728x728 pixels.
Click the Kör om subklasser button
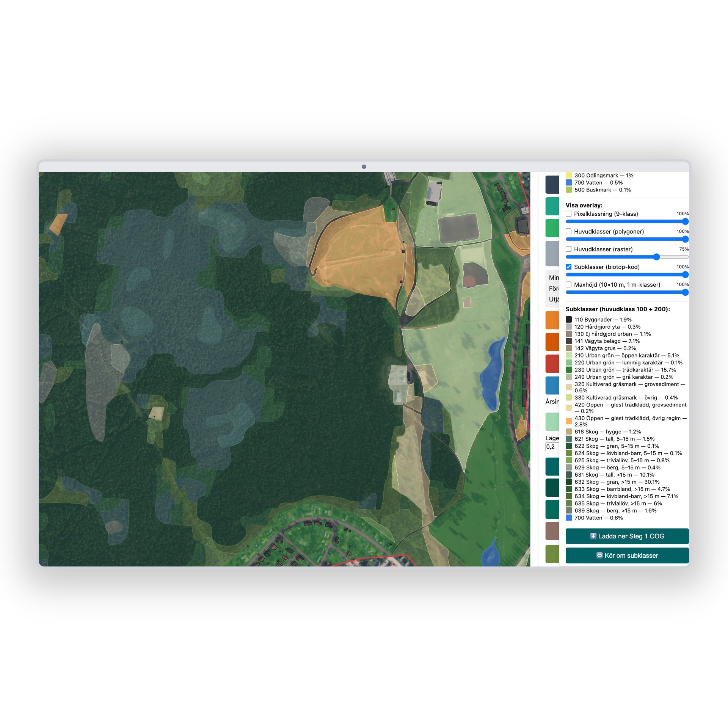(x=627, y=555)
